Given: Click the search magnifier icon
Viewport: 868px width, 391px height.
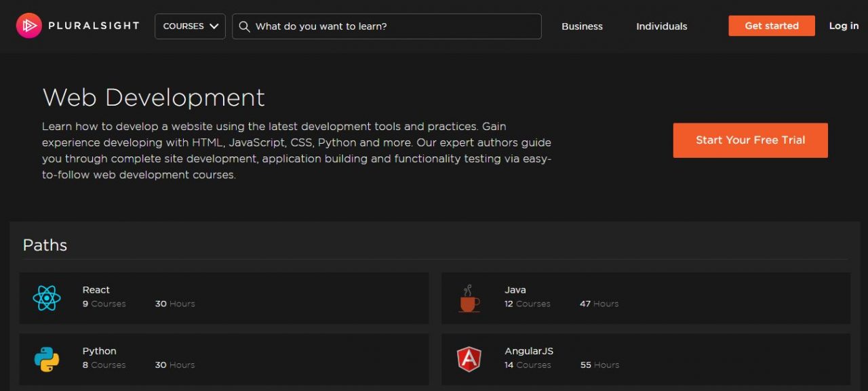Looking at the screenshot, I should (245, 26).
